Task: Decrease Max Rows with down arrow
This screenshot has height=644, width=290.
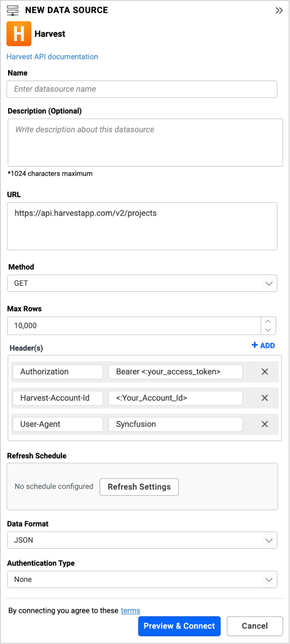Action: click(268, 330)
